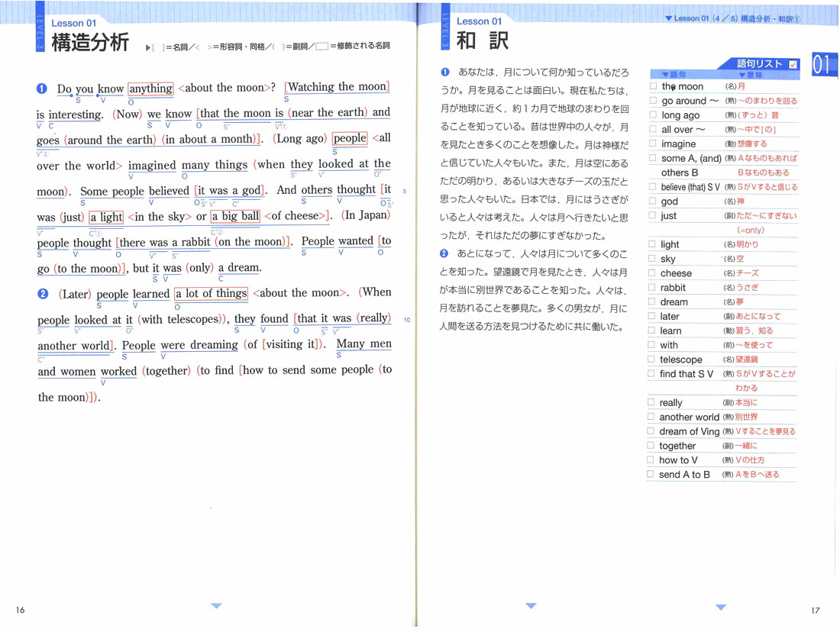Click the meaning 'AをBへ送る'
The width and height of the screenshot is (840, 632).
tap(757, 475)
